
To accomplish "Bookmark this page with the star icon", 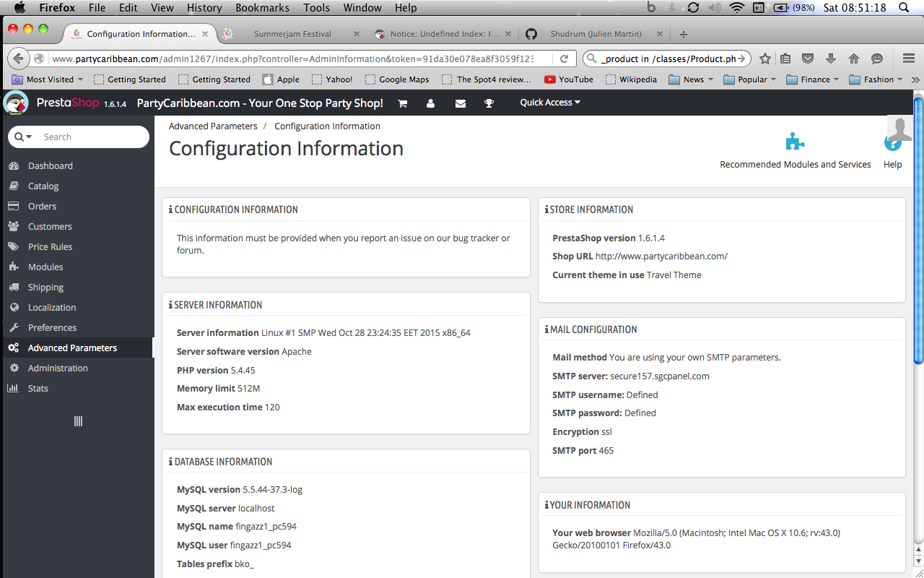I will [765, 59].
